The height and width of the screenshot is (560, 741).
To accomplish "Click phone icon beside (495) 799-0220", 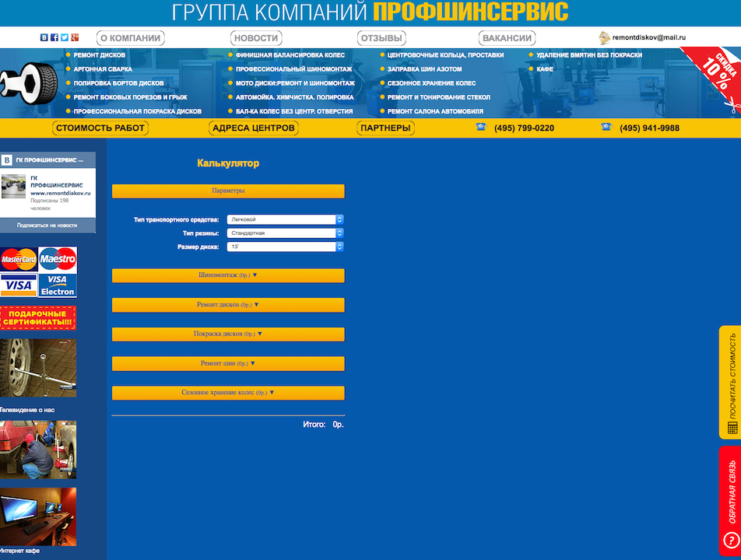I will click(480, 128).
